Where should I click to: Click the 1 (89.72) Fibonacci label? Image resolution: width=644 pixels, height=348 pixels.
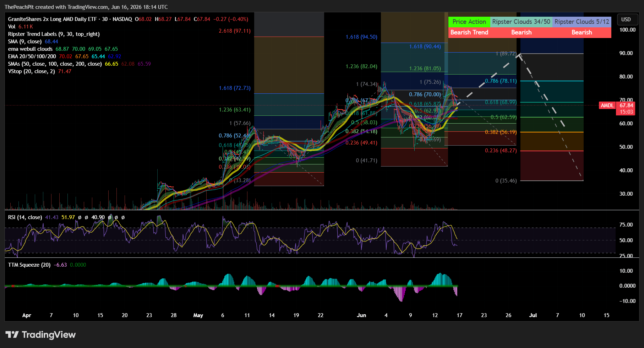click(506, 54)
